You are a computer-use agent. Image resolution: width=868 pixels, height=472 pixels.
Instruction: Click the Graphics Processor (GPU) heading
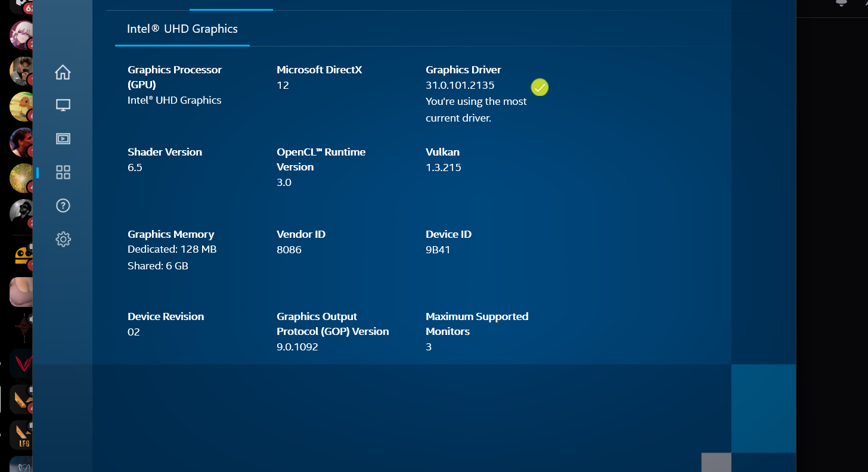(x=175, y=77)
